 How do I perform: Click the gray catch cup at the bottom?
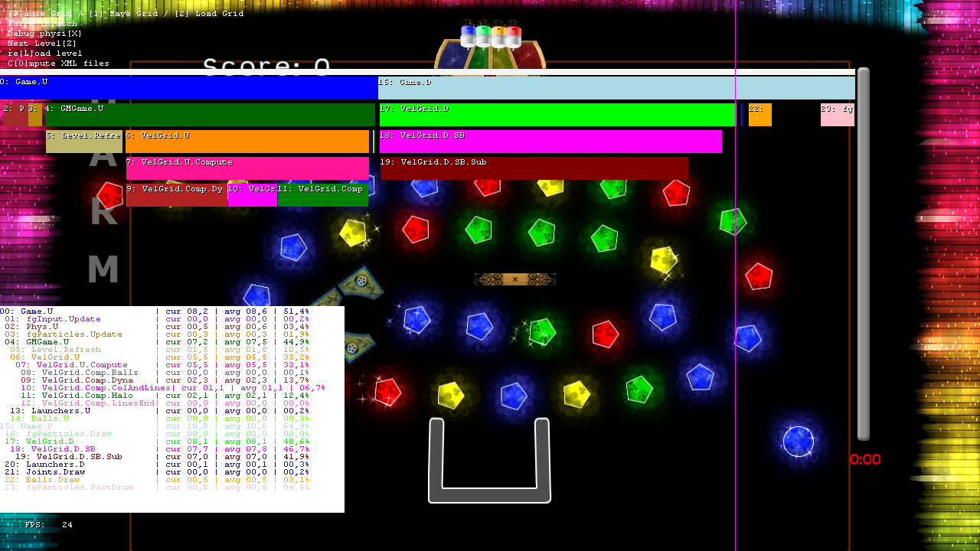(x=489, y=461)
